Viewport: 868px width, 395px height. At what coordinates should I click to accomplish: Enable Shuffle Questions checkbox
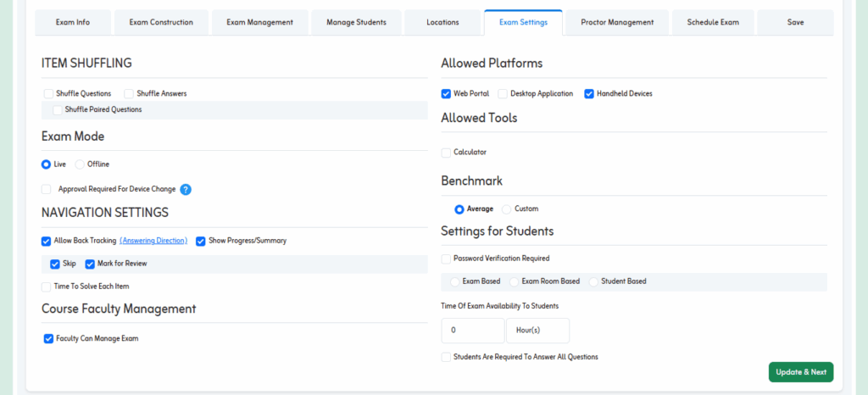coord(47,93)
